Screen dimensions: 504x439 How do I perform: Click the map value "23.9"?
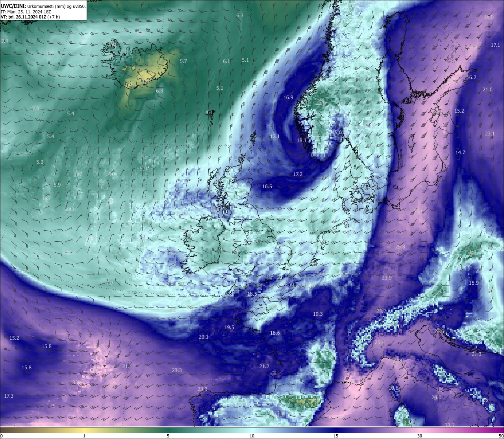point(387,278)
